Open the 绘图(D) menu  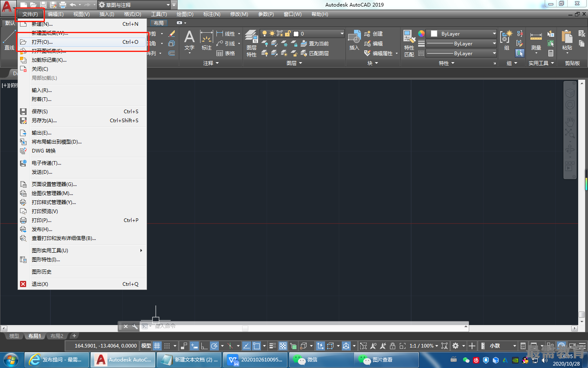pyautogui.click(x=185, y=14)
